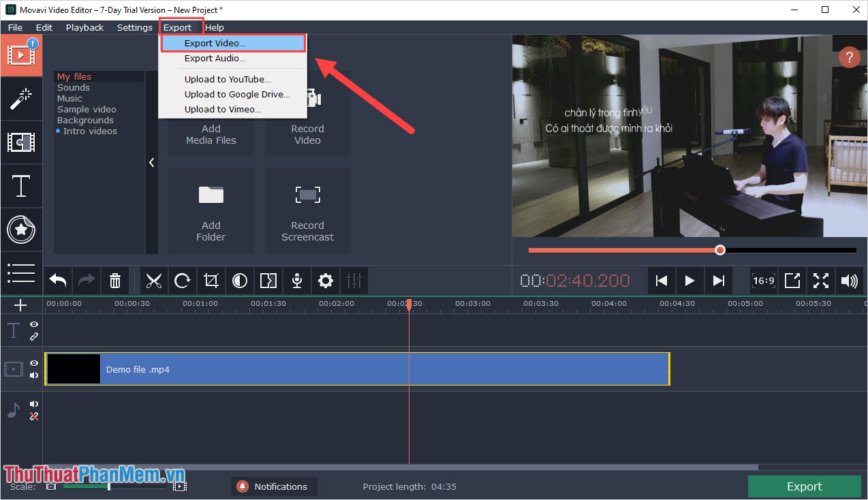Click the Split scissors tool
This screenshot has height=500, width=868.
(153, 281)
